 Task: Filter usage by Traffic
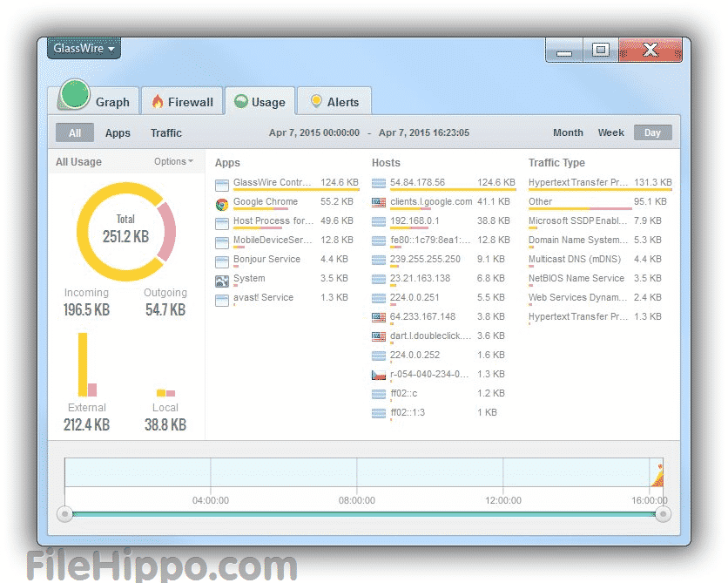[x=165, y=133]
